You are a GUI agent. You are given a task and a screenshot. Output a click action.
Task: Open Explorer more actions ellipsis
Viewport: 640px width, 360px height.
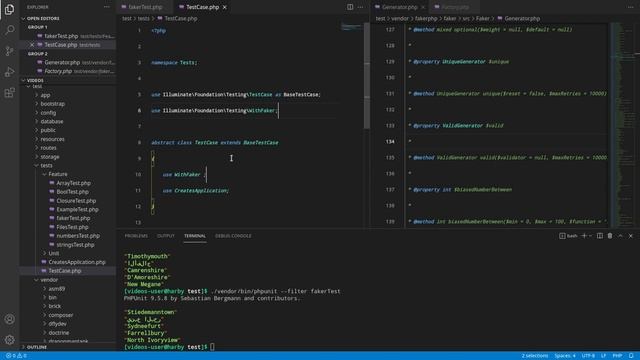click(x=107, y=7)
